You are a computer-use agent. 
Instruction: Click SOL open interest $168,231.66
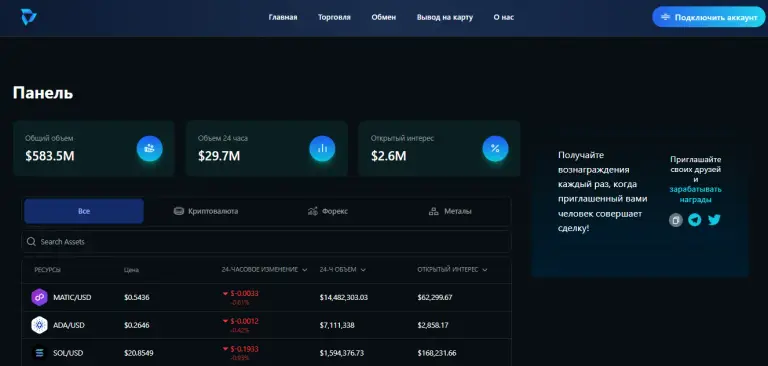[x=437, y=353]
